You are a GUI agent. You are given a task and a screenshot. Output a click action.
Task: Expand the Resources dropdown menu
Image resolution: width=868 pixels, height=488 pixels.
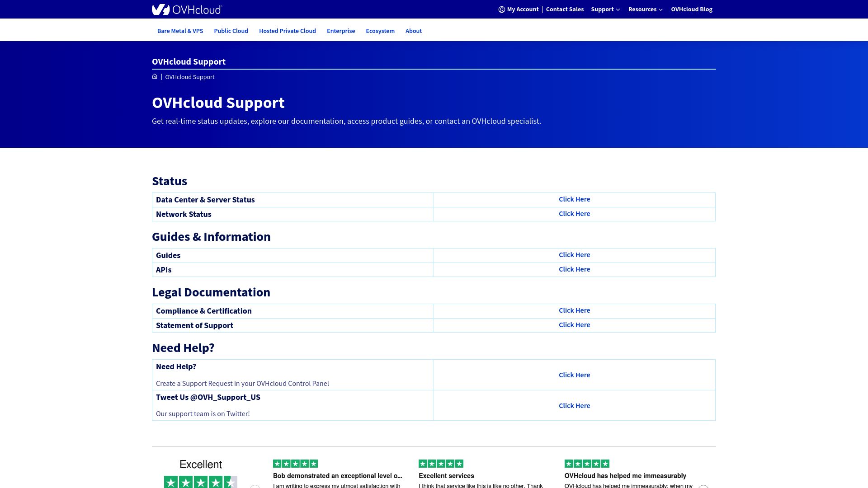(645, 9)
